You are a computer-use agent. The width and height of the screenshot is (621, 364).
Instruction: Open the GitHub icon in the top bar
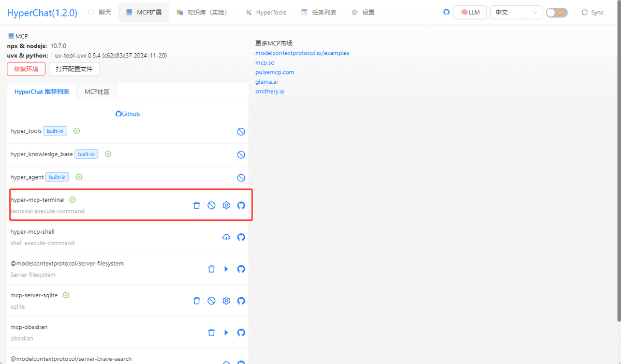coord(447,12)
